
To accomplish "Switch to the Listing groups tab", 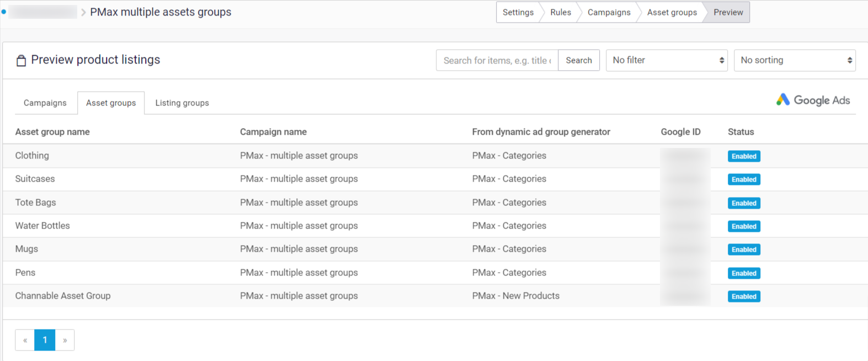I will (x=182, y=103).
